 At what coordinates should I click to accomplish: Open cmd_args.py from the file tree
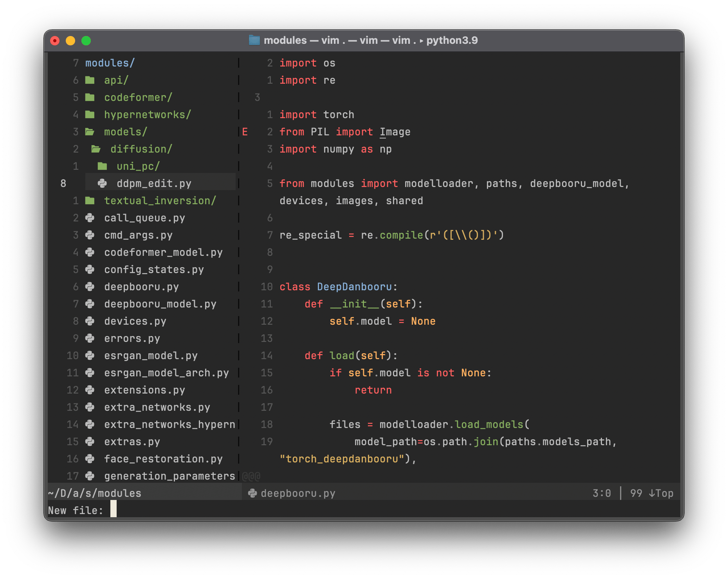[138, 235]
